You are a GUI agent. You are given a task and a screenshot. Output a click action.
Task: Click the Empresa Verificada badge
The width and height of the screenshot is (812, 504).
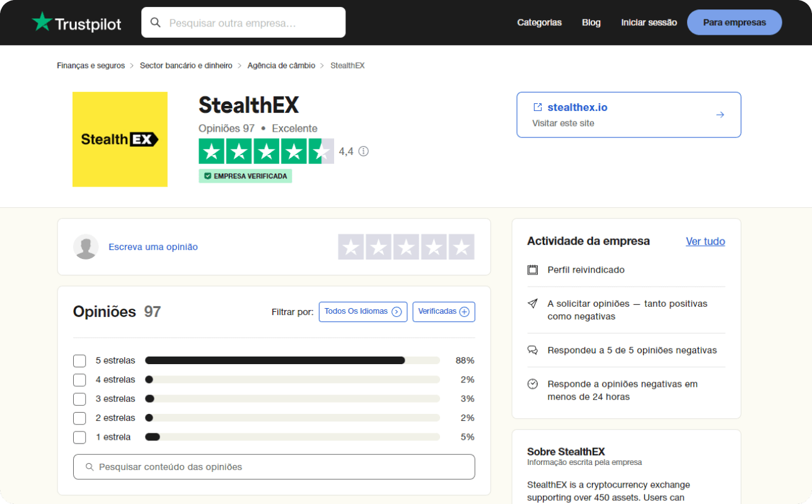click(245, 176)
